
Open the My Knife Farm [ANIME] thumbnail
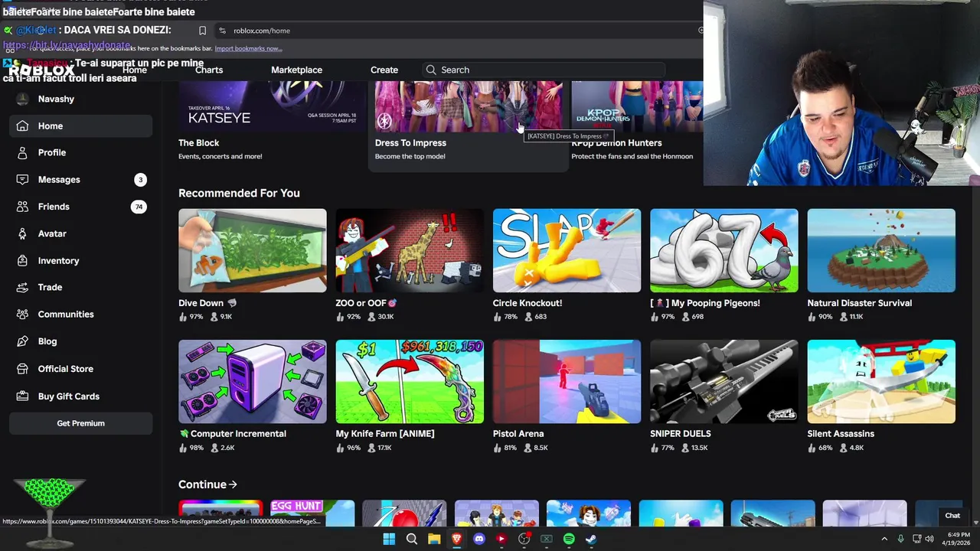pyautogui.click(x=410, y=381)
